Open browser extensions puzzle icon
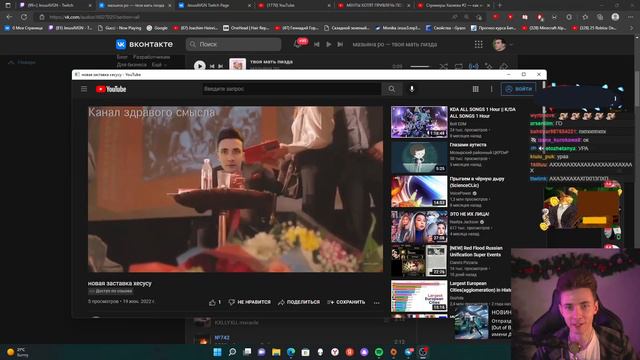Image resolution: width=640 pixels, height=360 pixels. [569, 17]
